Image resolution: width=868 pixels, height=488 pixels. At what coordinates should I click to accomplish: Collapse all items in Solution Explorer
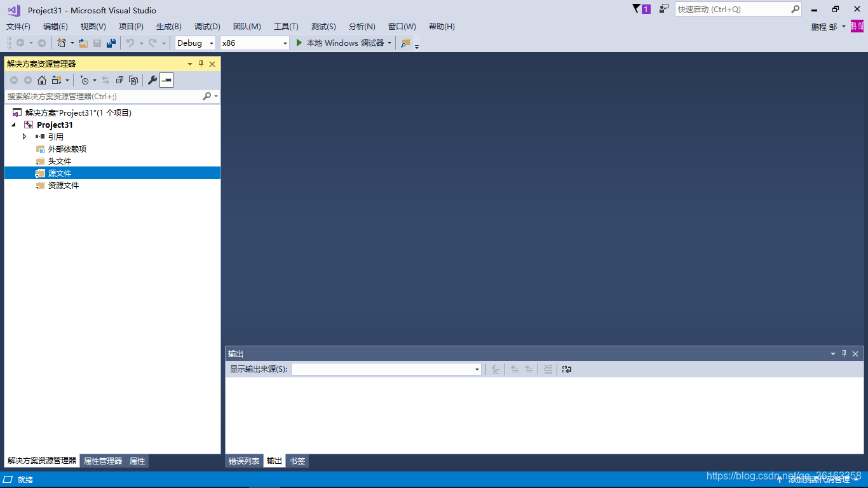[x=119, y=79]
